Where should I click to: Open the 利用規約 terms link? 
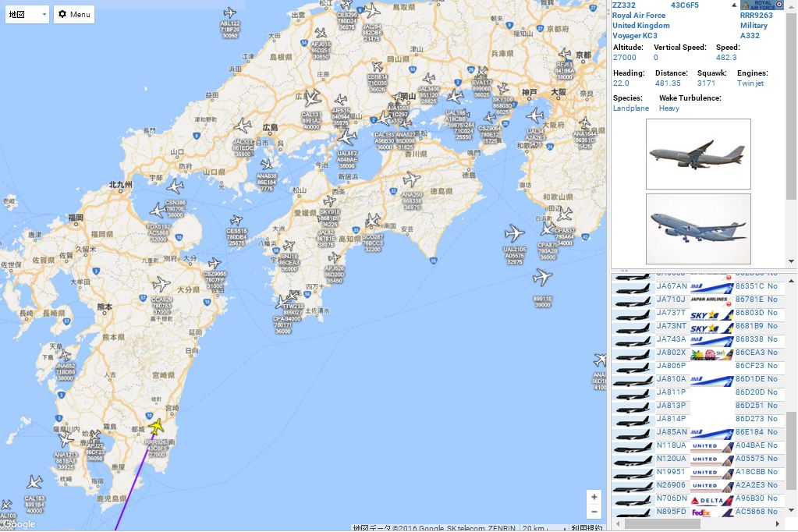point(587,528)
